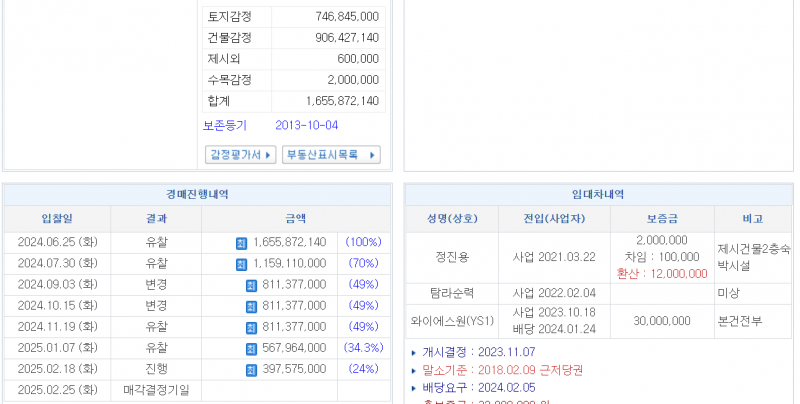The image size is (800, 404).
Task: Click the (100%) percentage link
Action: (x=363, y=242)
